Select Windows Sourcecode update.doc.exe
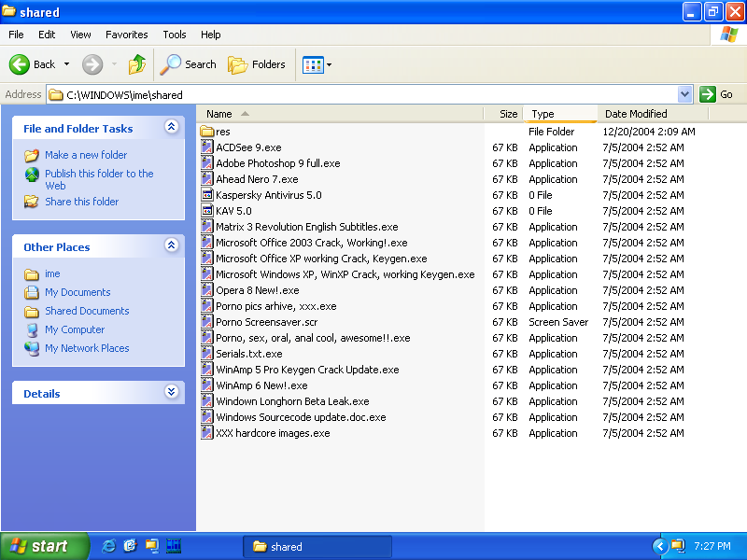The image size is (747, 560). point(301,417)
